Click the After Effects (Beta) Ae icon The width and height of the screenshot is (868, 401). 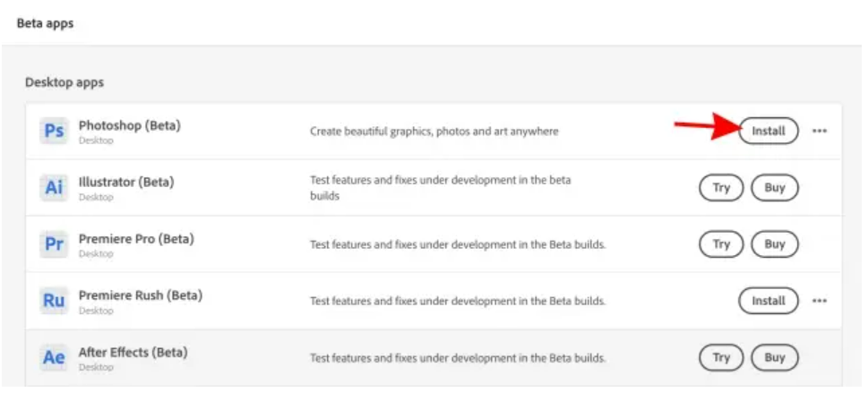coord(54,357)
